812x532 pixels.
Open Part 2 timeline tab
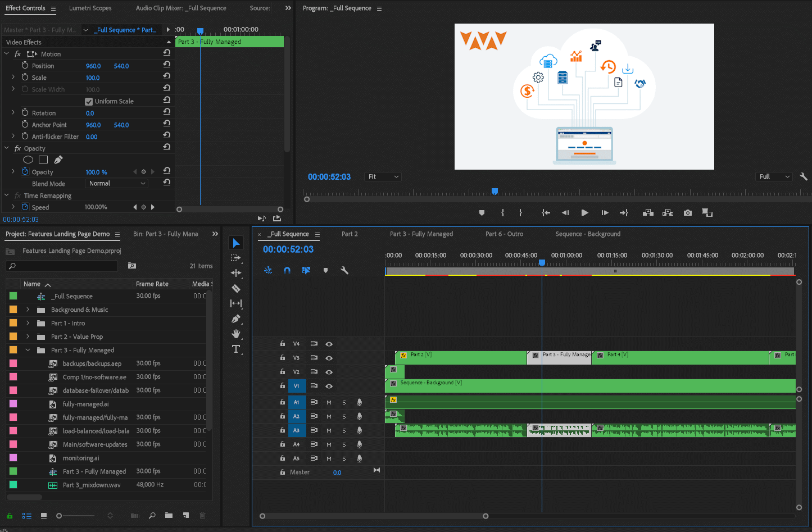coord(350,234)
